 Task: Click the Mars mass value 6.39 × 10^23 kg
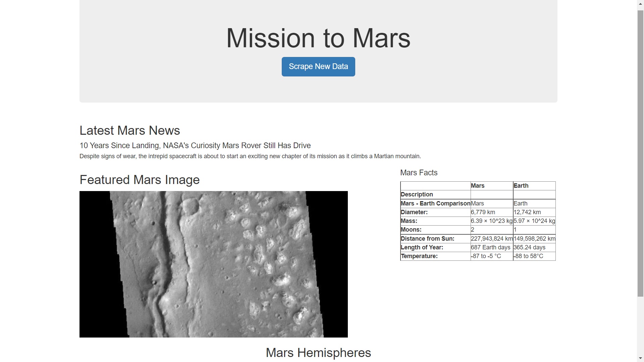[491, 221]
